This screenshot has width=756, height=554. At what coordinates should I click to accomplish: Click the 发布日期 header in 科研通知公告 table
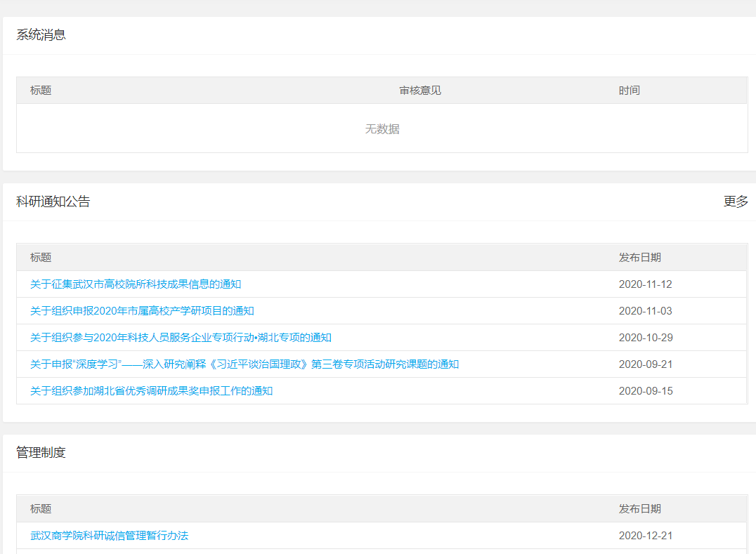(639, 258)
